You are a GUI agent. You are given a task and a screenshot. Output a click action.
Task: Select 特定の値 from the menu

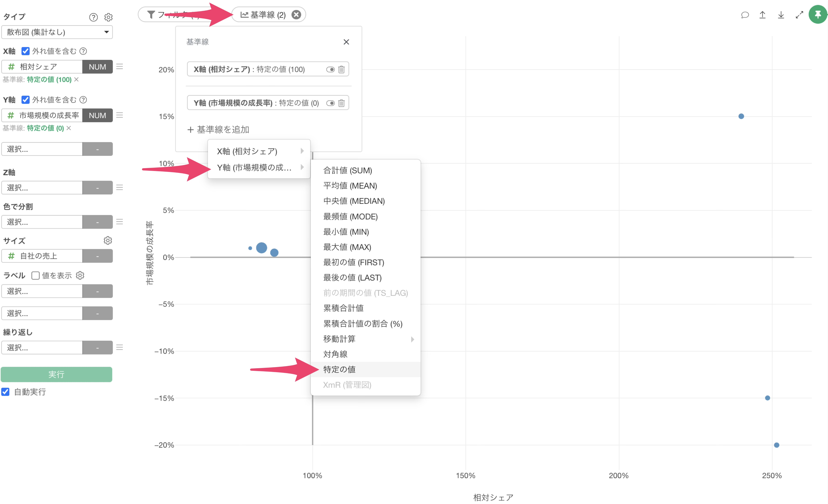click(x=339, y=370)
